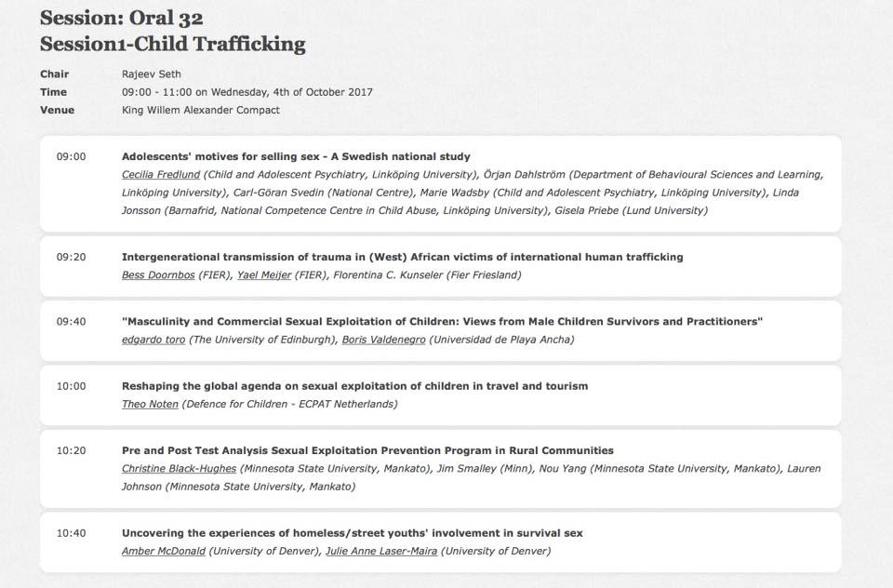Image resolution: width=893 pixels, height=588 pixels.
Task: Click the Session: Oral 32 heading
Action: click(121, 18)
